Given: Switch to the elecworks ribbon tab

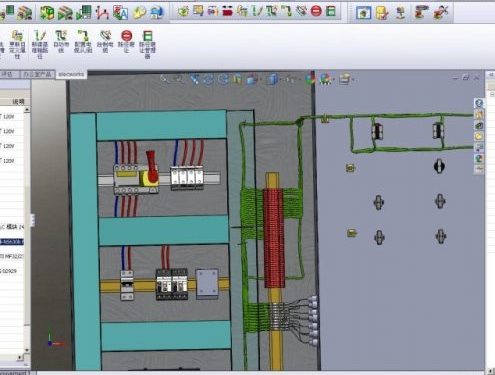Looking at the screenshot, I should coord(71,74).
